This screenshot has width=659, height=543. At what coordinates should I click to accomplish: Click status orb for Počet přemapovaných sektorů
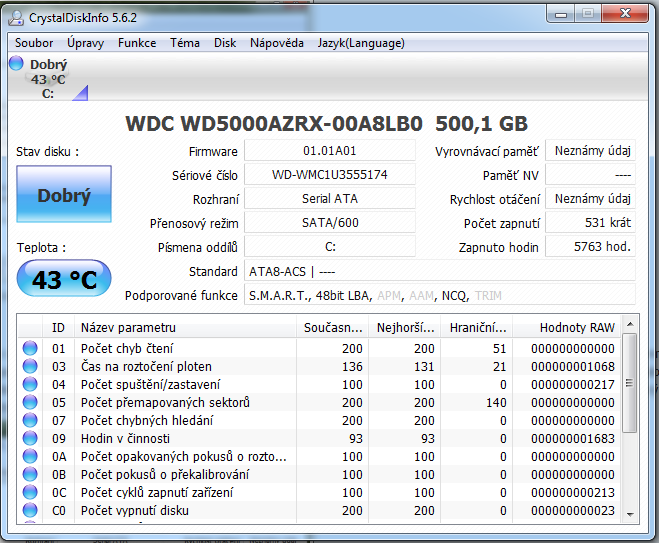30,402
